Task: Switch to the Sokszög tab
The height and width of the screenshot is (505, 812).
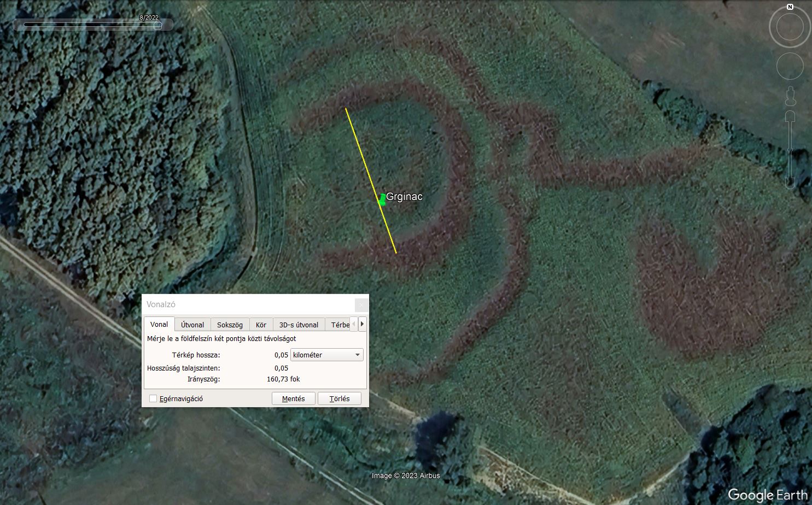Action: click(x=230, y=325)
